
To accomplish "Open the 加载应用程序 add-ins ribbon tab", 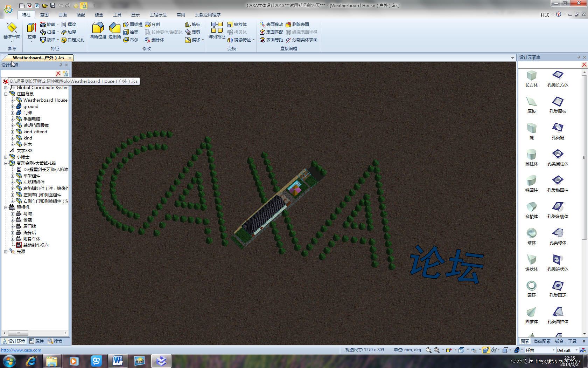I will pos(208,15).
